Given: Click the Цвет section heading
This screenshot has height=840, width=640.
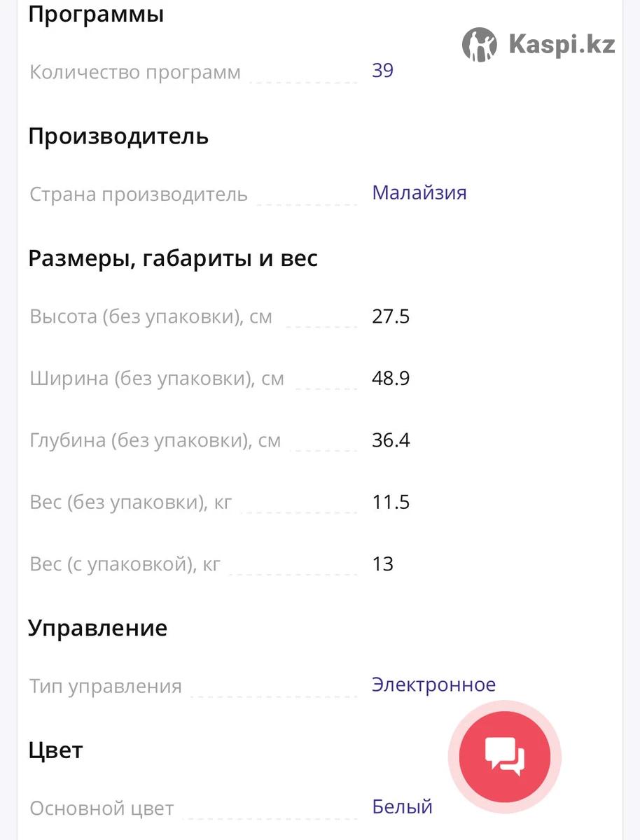Looking at the screenshot, I should point(55,750).
